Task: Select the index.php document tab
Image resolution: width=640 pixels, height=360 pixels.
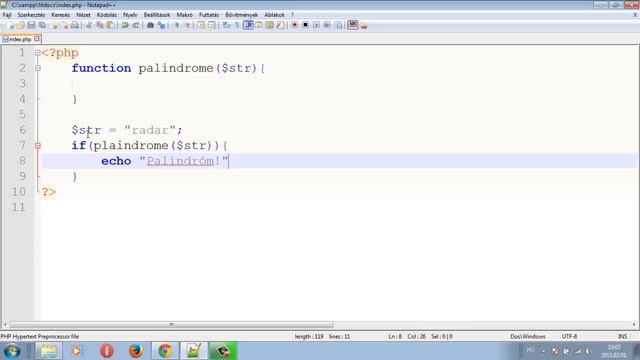Action: (x=20, y=39)
